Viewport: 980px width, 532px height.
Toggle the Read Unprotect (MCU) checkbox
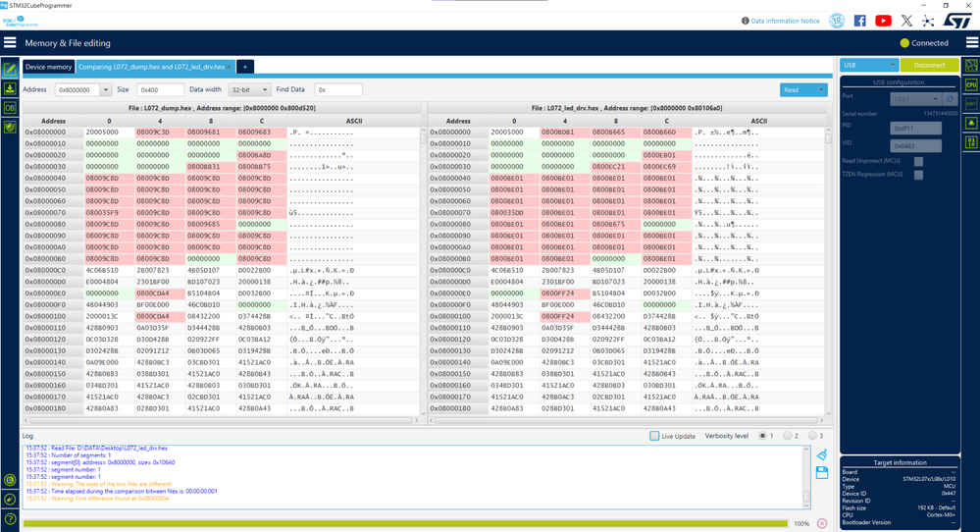pyautogui.click(x=918, y=161)
